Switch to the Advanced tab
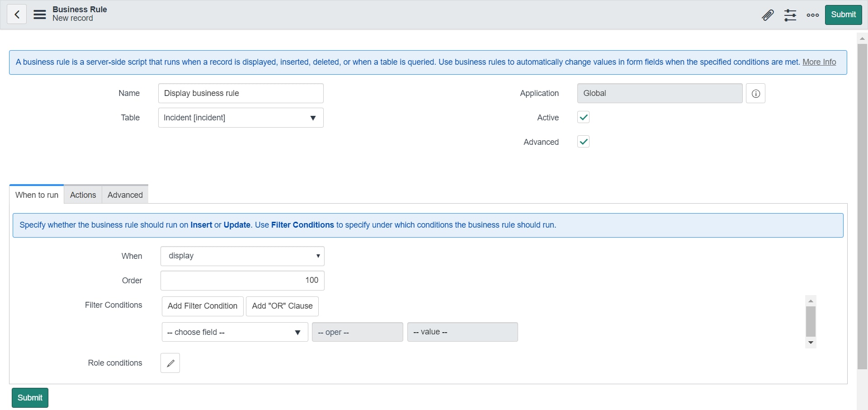This screenshot has height=410, width=868. (125, 195)
